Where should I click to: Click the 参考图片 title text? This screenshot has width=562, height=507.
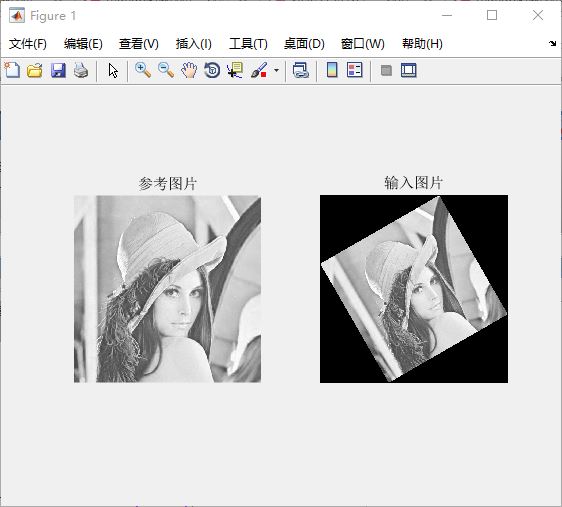(168, 183)
